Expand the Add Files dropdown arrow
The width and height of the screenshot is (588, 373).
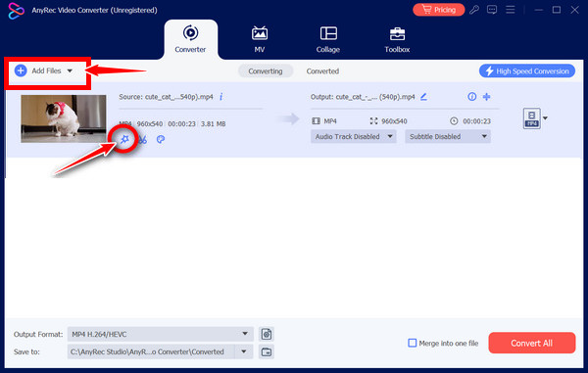pos(70,70)
